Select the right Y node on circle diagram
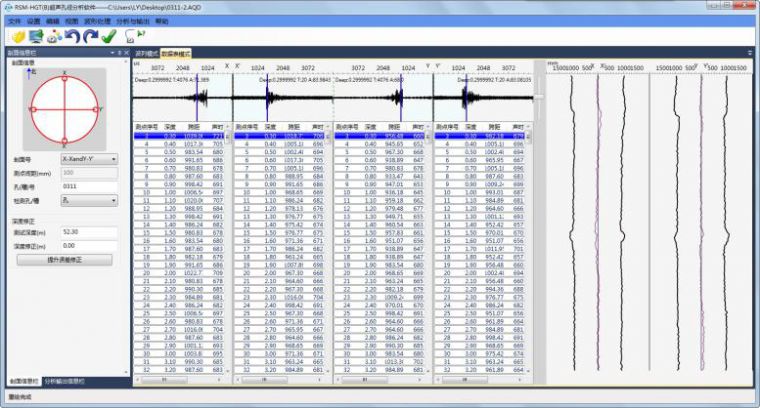 (x=98, y=108)
